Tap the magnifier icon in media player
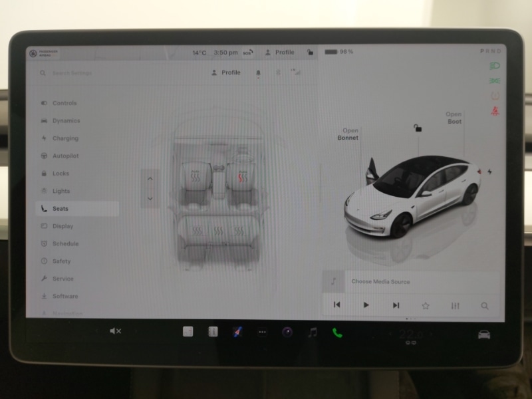532x399 pixels. point(485,306)
